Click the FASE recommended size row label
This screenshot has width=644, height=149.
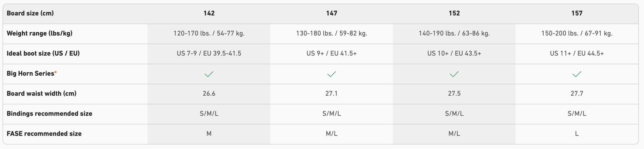point(44,134)
